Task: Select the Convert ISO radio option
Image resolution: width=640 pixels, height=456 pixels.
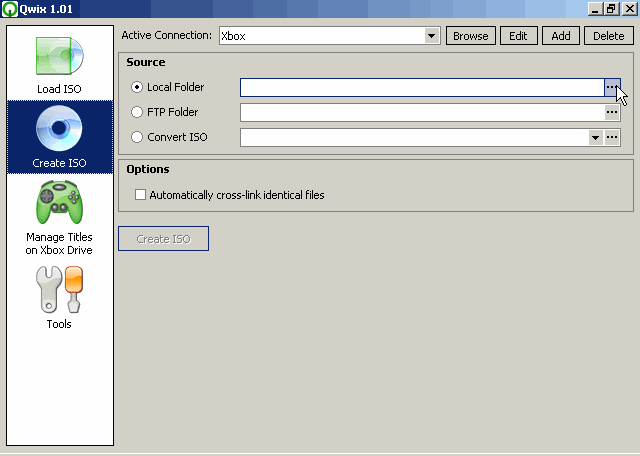Action: (x=137, y=137)
